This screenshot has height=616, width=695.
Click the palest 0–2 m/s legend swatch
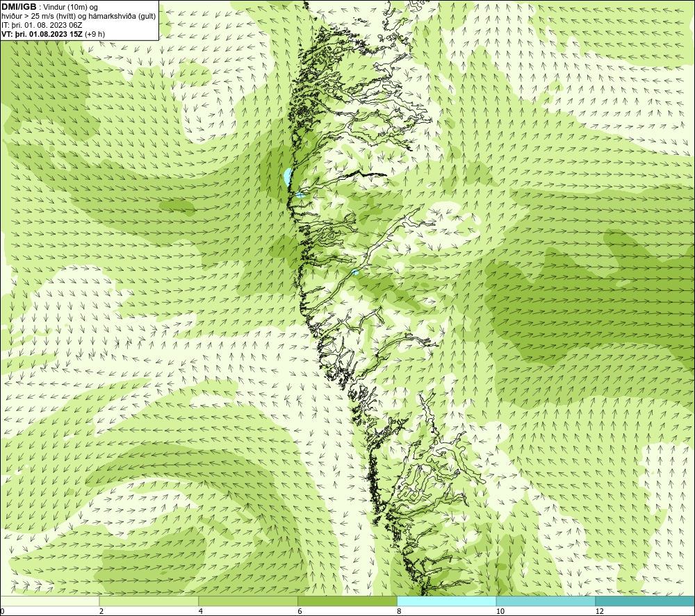(49, 601)
